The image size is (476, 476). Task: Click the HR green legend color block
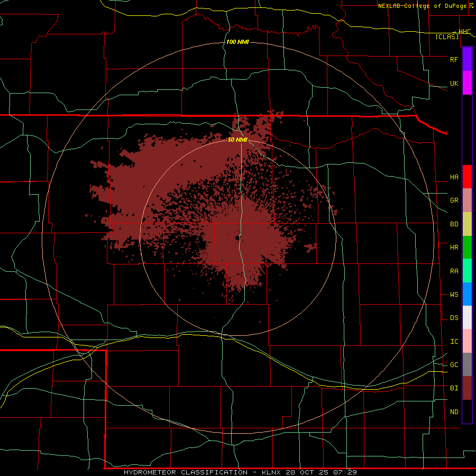click(x=467, y=247)
